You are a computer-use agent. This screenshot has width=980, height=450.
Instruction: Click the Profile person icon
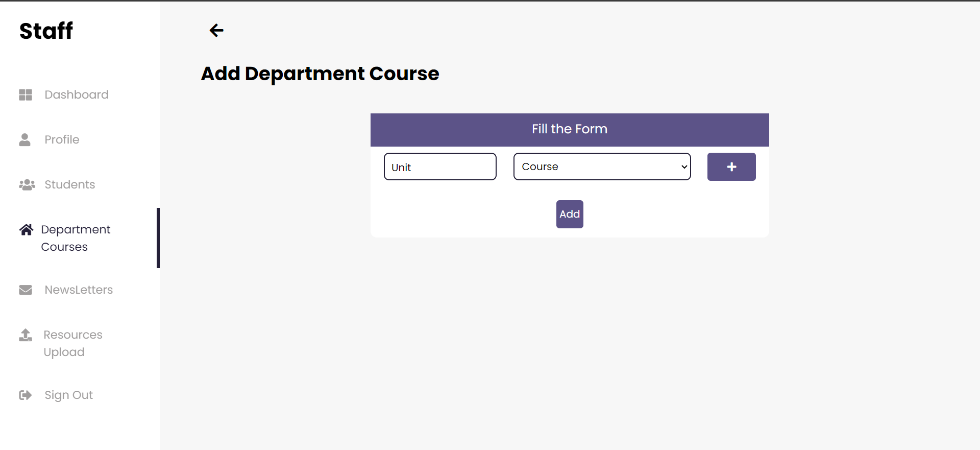[x=25, y=139]
